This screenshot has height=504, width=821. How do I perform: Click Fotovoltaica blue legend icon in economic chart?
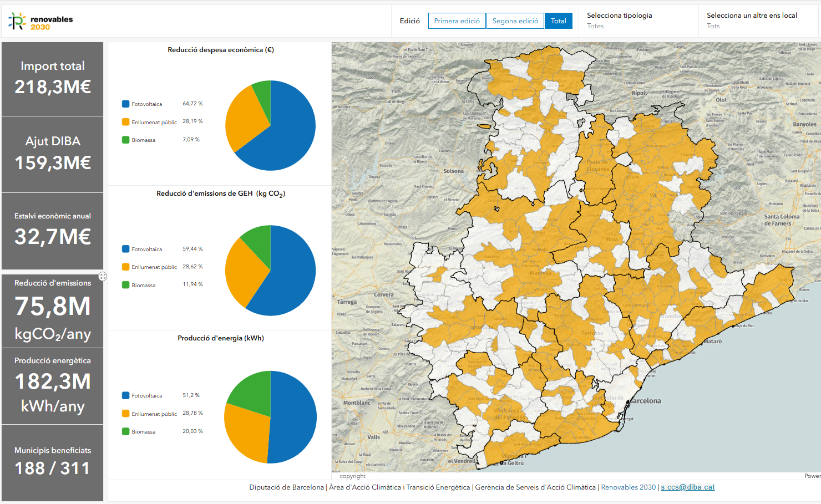click(x=126, y=104)
